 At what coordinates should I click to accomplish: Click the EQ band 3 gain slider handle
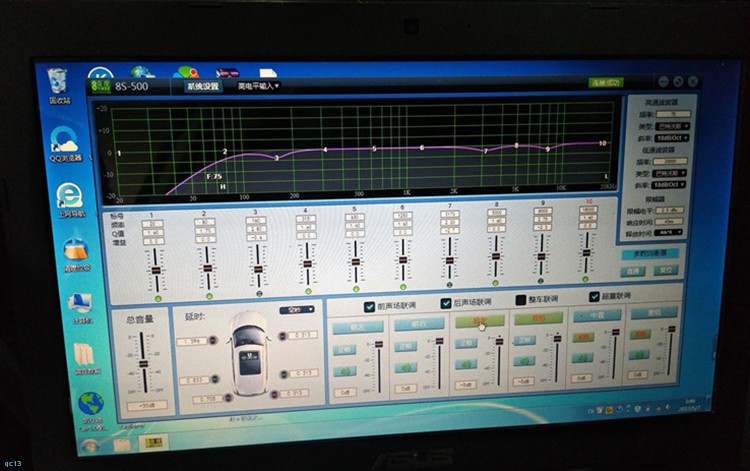258,269
